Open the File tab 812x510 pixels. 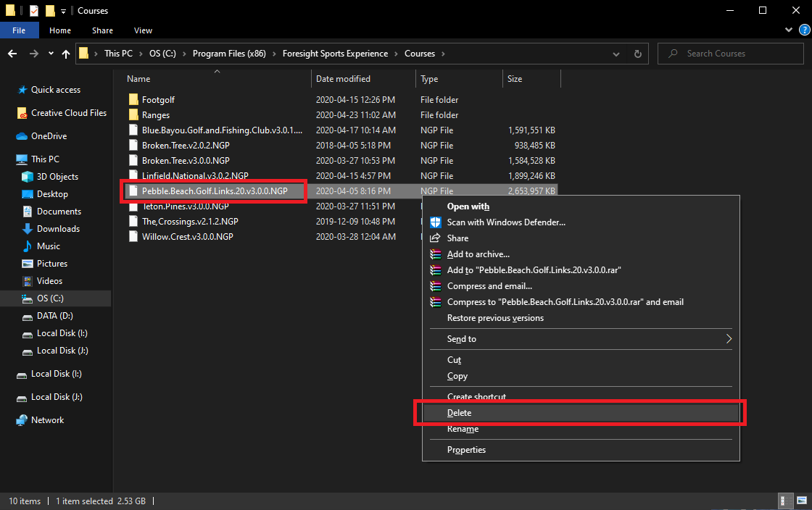tap(19, 30)
